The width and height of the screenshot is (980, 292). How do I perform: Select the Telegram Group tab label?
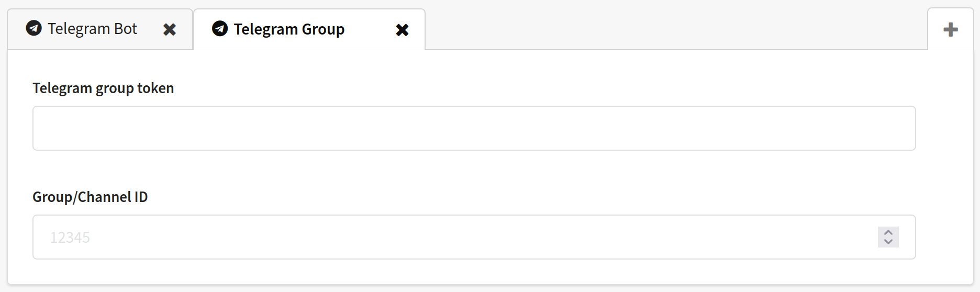(x=289, y=29)
